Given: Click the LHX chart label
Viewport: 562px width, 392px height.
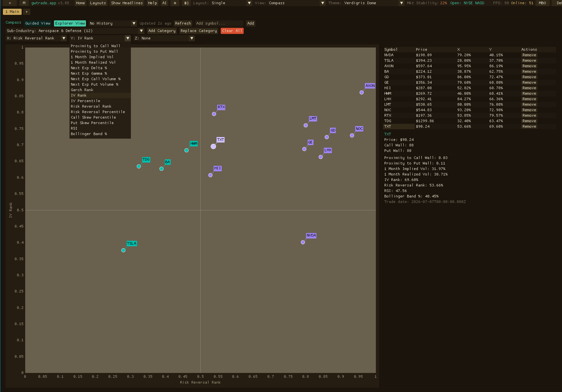Looking at the screenshot, I should (x=328, y=150).
